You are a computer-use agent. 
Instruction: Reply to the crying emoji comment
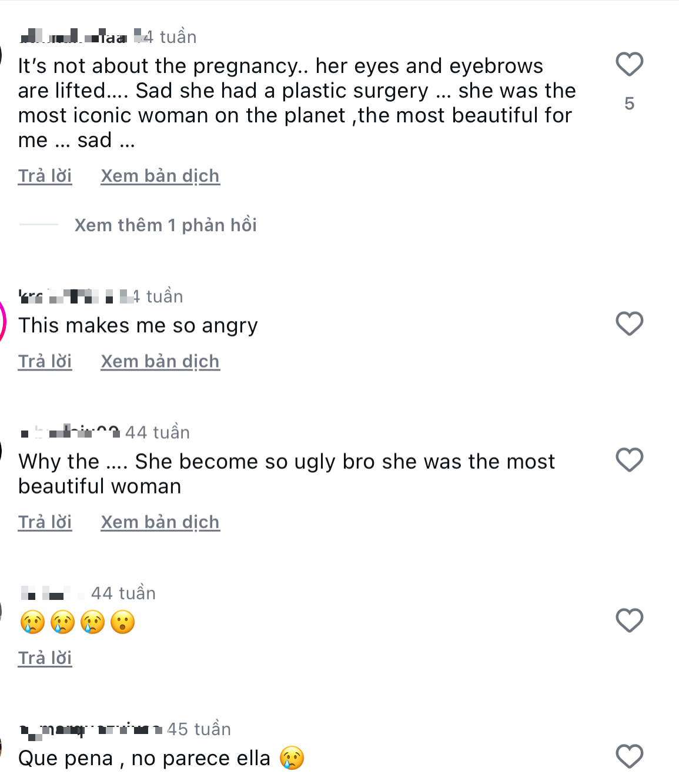45,658
